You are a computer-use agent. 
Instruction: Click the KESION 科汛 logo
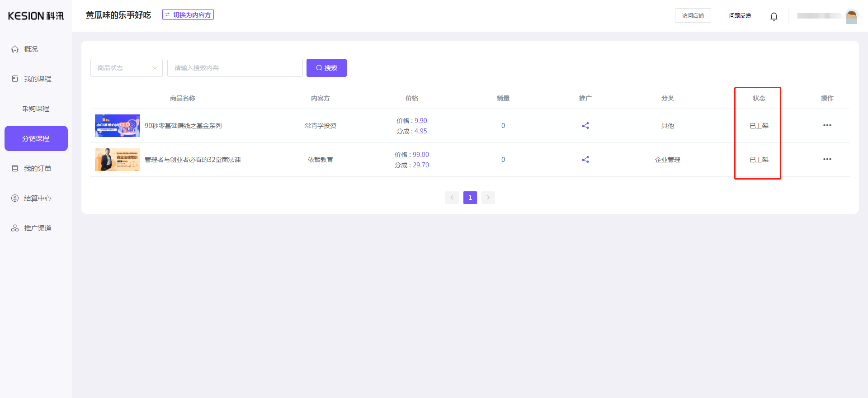(36, 16)
